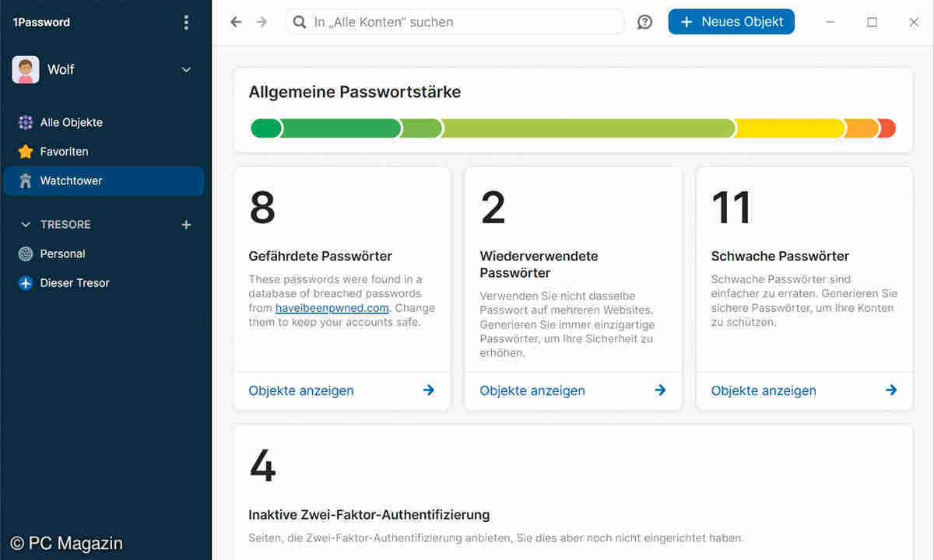Open the haveibeenpwned.com link
This screenshot has width=934, height=560.
point(332,308)
